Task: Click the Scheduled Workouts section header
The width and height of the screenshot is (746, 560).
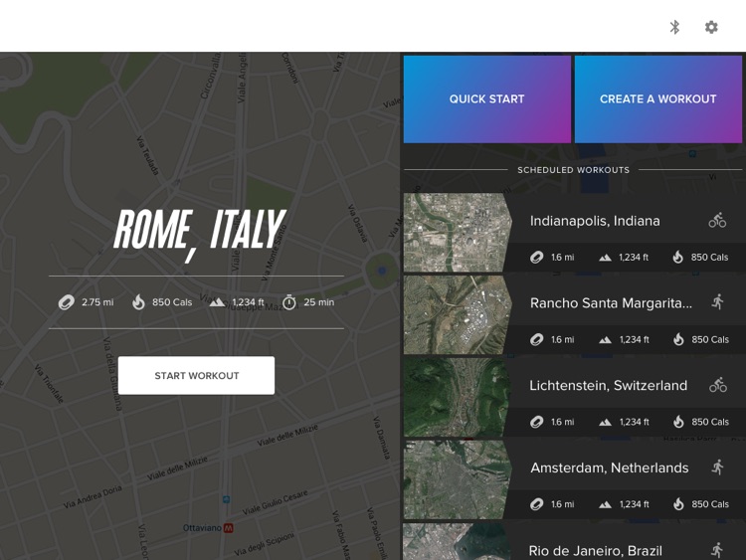Action: pyautogui.click(x=573, y=170)
